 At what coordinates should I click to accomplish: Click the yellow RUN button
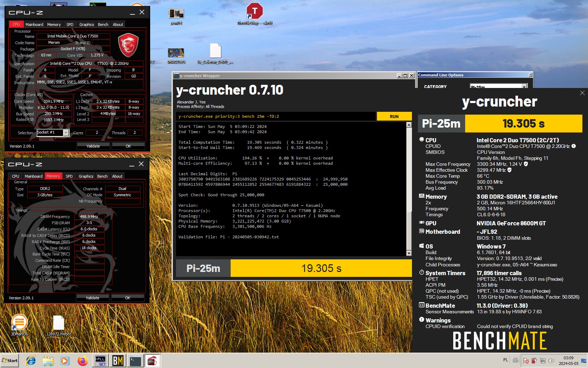(x=394, y=116)
